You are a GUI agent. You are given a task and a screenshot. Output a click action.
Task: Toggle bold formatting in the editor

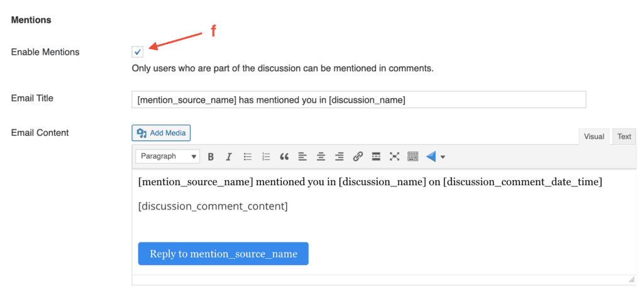click(x=211, y=157)
